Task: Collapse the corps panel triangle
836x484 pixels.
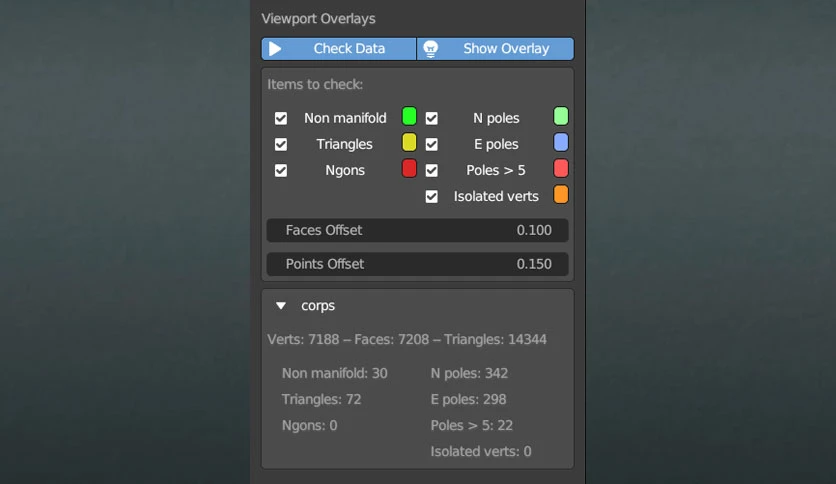Action: click(x=281, y=306)
